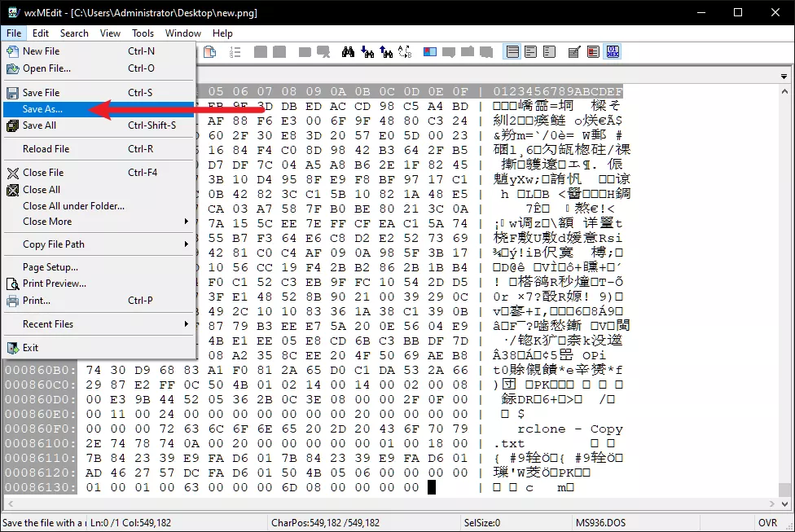The width and height of the screenshot is (795, 532).
Task: Open the Tools menu
Action: (x=143, y=33)
